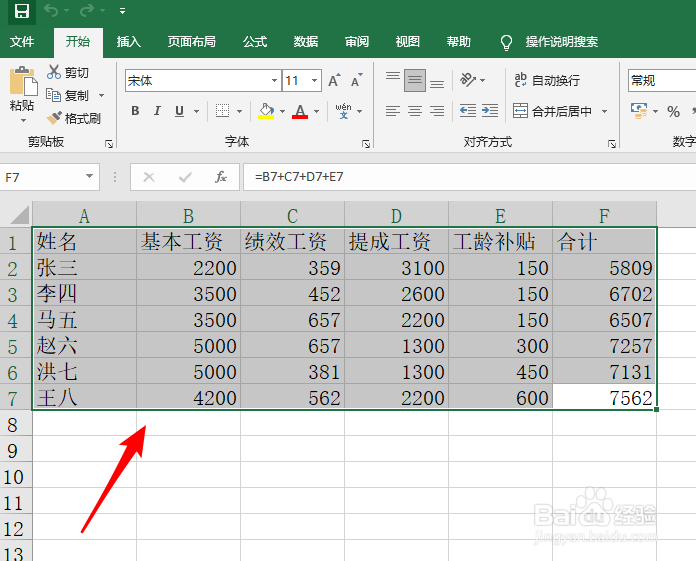This screenshot has width=696, height=561.
Task: Expand the 复制 dropdown arrow
Action: click(101, 95)
